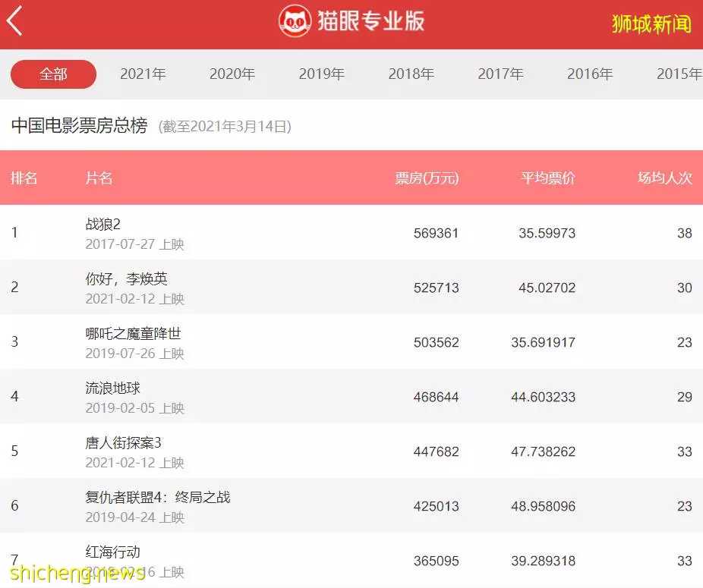The height and width of the screenshot is (588, 703).
Task: Open the 哪吒之魔童降世 movie entry
Action: 351,341
